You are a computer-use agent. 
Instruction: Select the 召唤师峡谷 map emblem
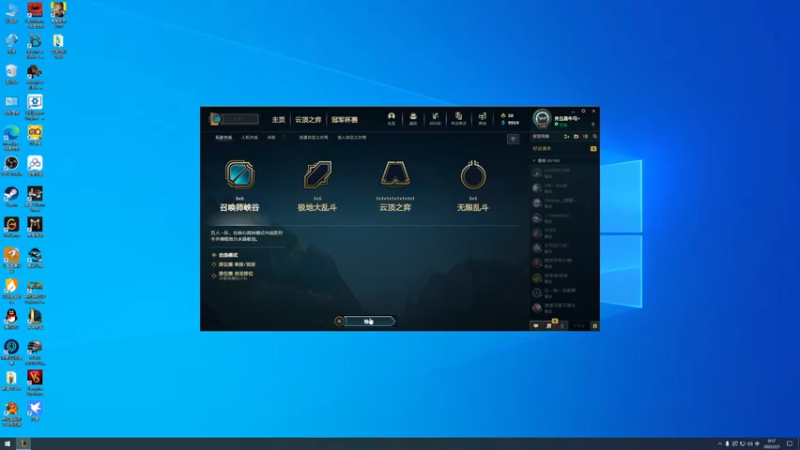pos(239,175)
